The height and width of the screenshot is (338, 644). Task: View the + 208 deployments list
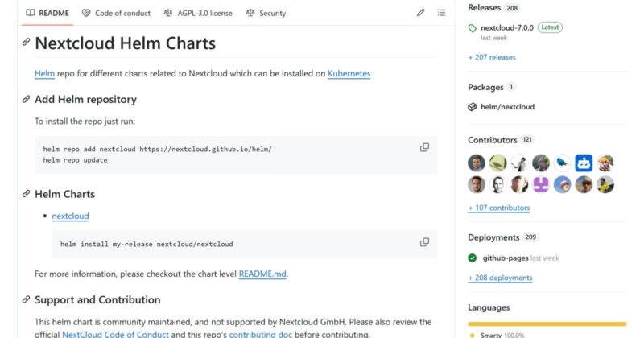coord(500,278)
